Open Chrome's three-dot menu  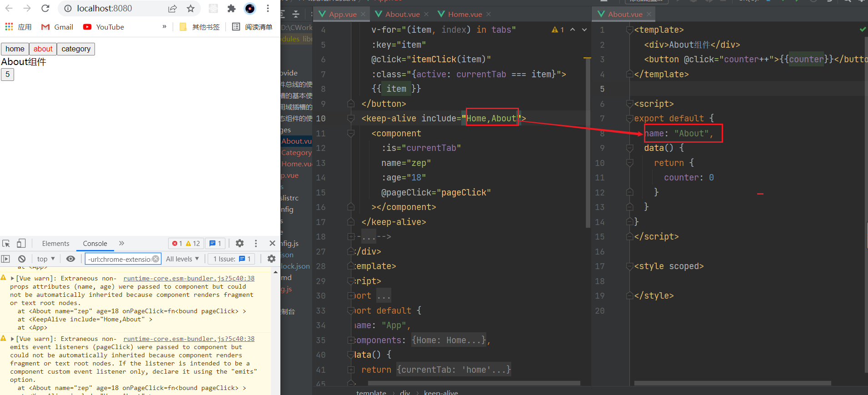(268, 8)
